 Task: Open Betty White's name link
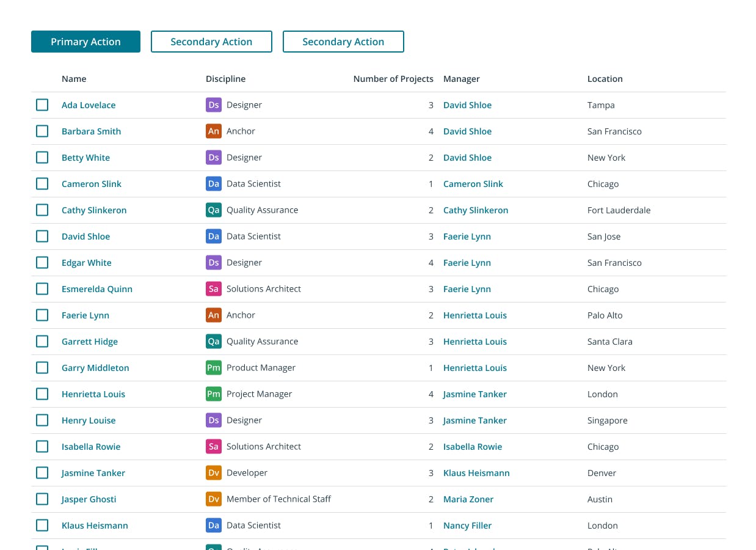point(85,158)
